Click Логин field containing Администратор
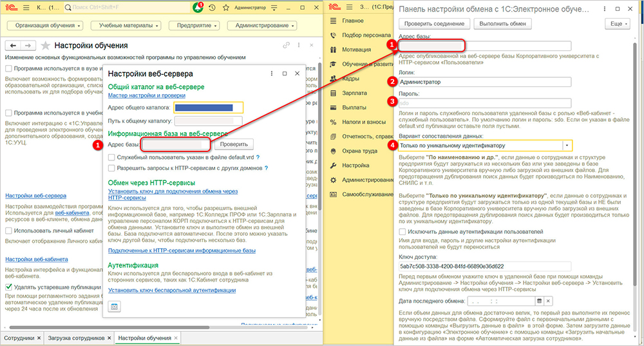The height and width of the screenshot is (346, 644). [485, 82]
